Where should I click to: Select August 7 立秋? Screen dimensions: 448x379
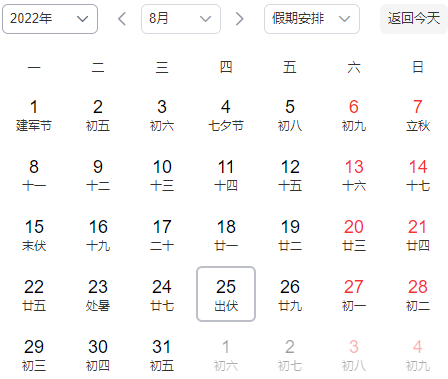coord(418,116)
